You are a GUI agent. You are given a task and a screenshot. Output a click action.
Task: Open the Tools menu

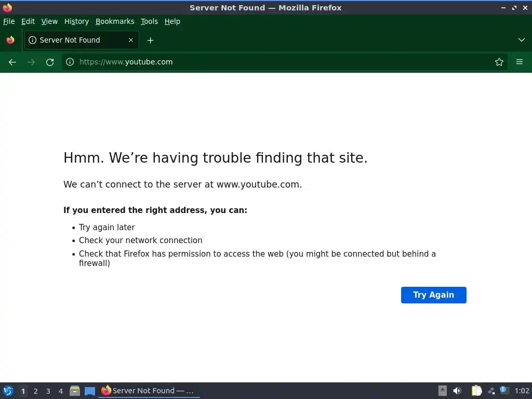[x=149, y=21]
